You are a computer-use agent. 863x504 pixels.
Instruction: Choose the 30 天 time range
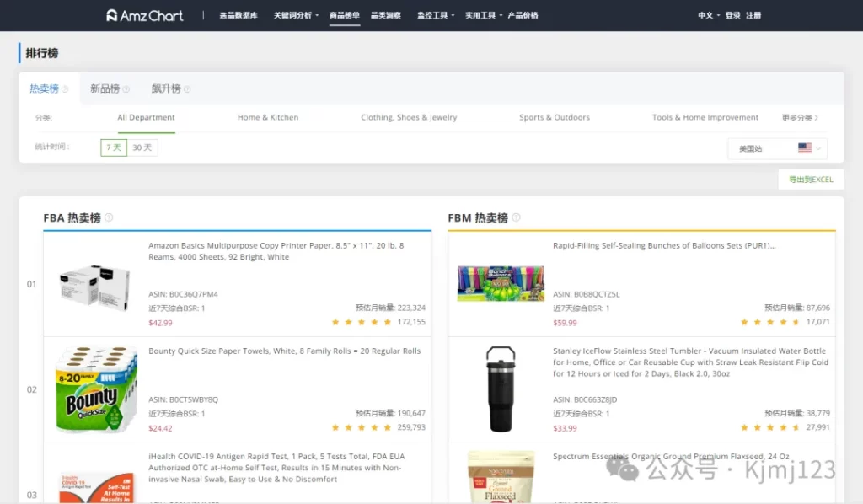142,147
